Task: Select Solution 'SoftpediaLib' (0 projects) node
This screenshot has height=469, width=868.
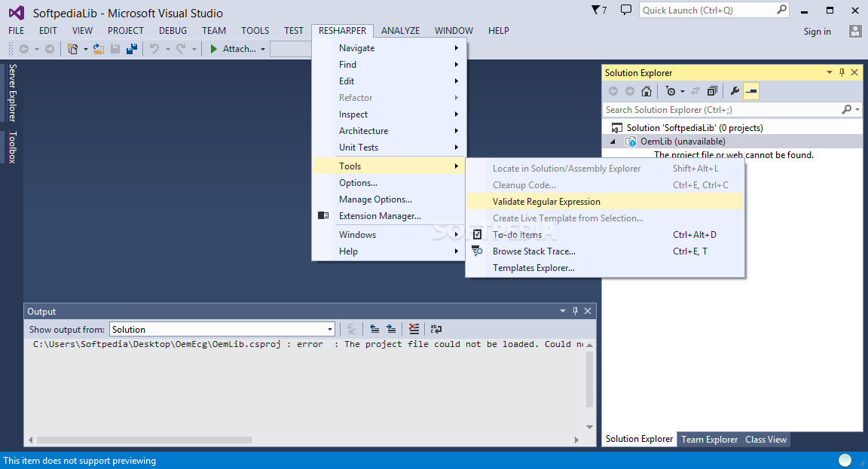Action: (694, 128)
